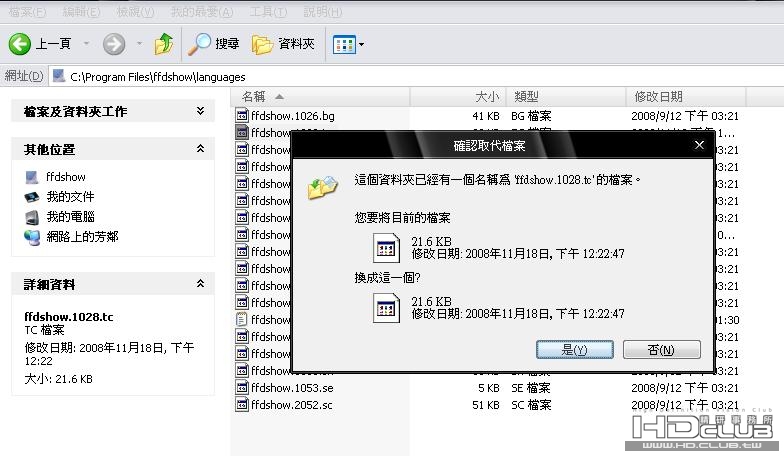The image size is (784, 456).
Task: Click the Forward arrow icon
Action: pos(114,44)
